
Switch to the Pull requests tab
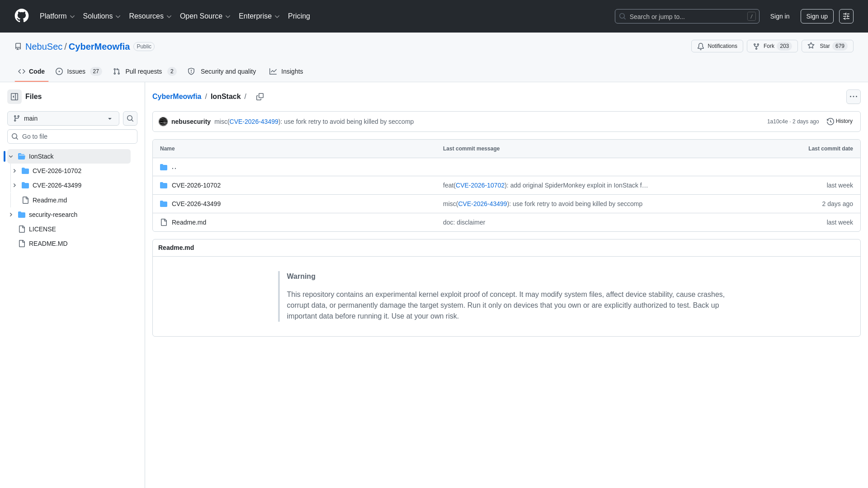tap(145, 71)
